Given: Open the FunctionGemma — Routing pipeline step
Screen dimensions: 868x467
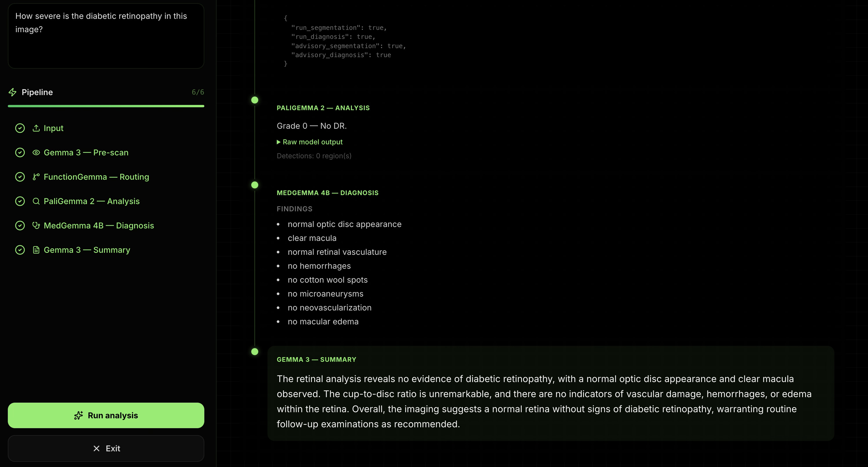Looking at the screenshot, I should (x=96, y=177).
